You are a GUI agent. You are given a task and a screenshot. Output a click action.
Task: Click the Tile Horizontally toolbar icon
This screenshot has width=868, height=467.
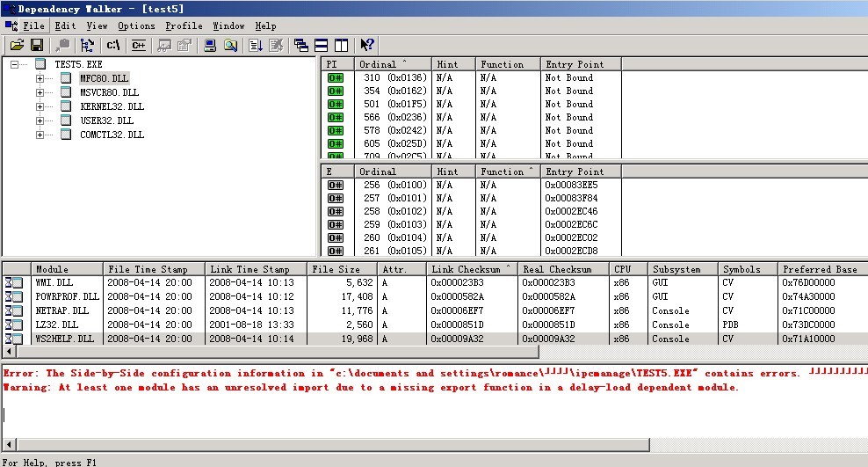321,45
